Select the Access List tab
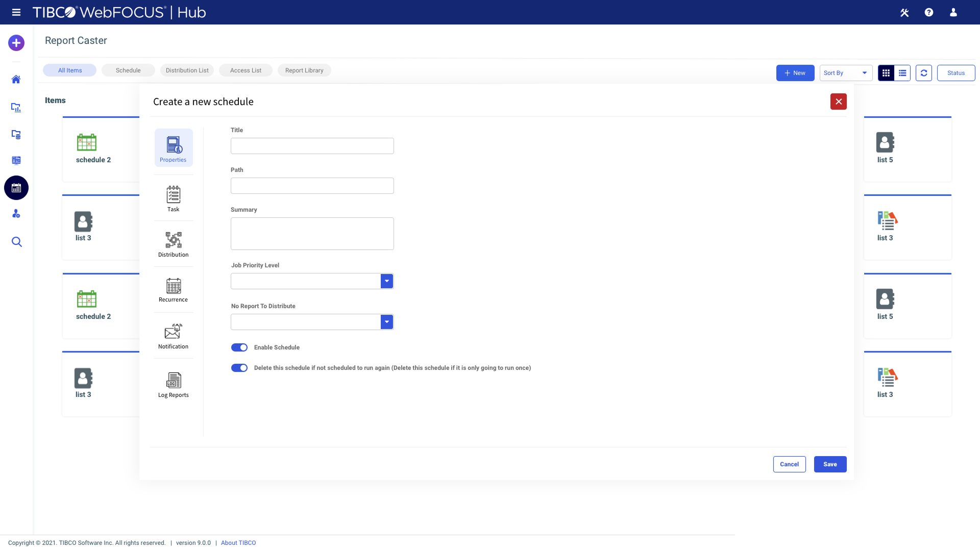Viewport: 980px width, 551px height. pos(246,70)
